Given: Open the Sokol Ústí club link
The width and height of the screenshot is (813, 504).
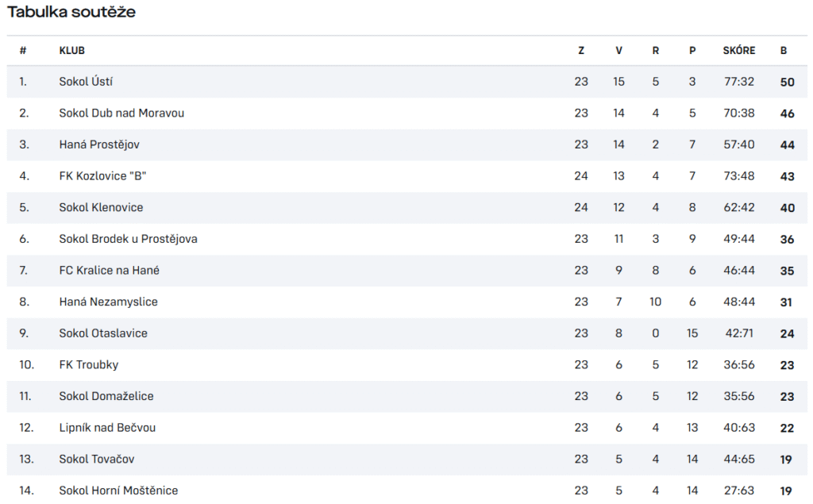Looking at the screenshot, I should coord(86,82).
